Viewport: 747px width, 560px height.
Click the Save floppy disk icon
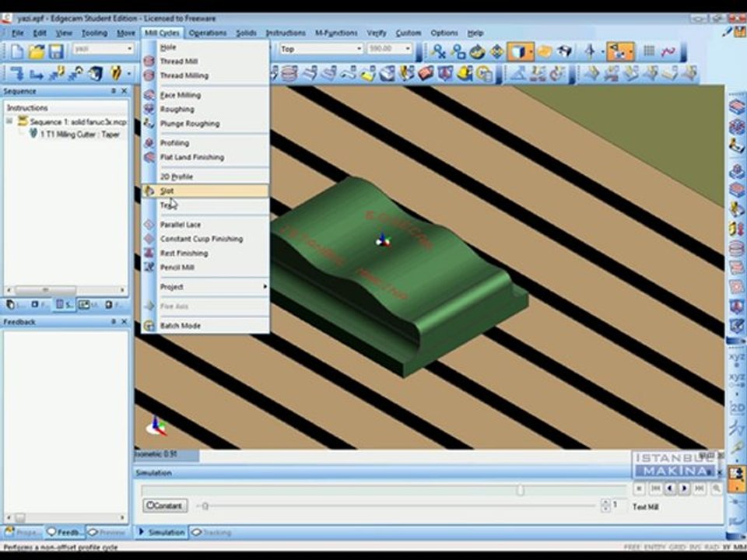pos(56,51)
